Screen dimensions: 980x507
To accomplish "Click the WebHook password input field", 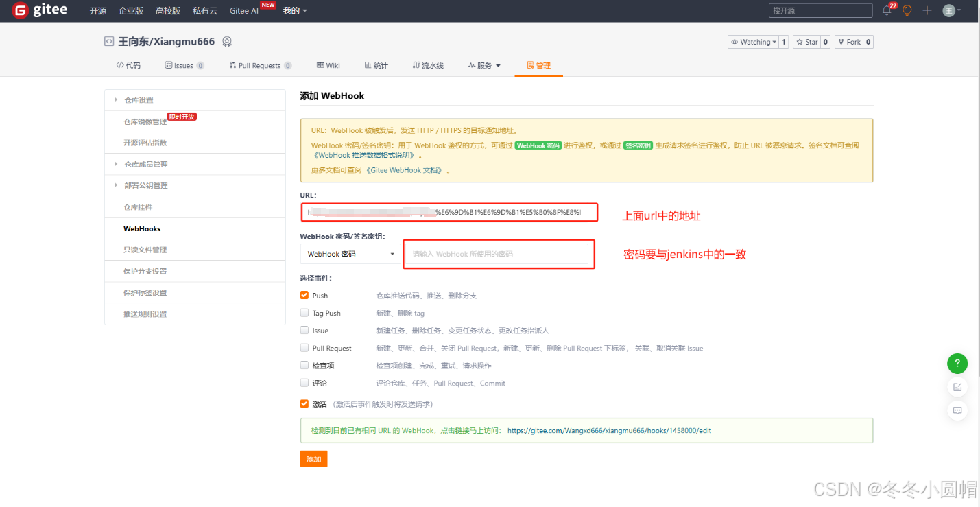I will 495,254.
